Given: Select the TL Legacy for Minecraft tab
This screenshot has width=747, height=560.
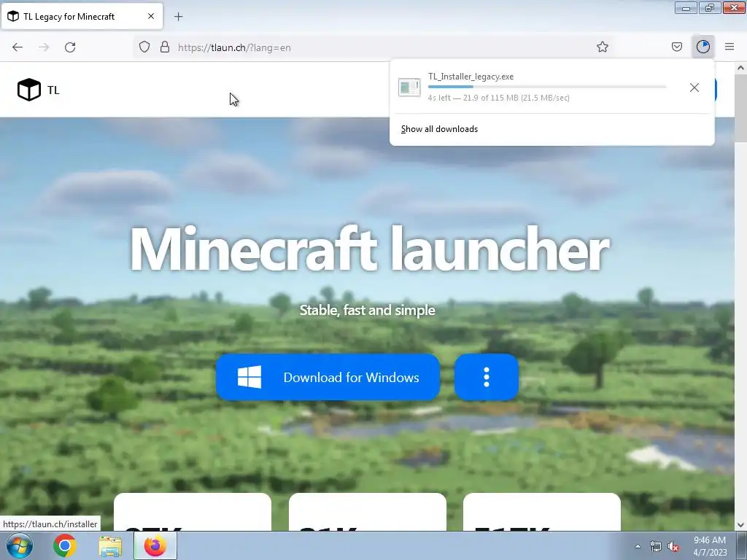Looking at the screenshot, I should (x=82, y=16).
